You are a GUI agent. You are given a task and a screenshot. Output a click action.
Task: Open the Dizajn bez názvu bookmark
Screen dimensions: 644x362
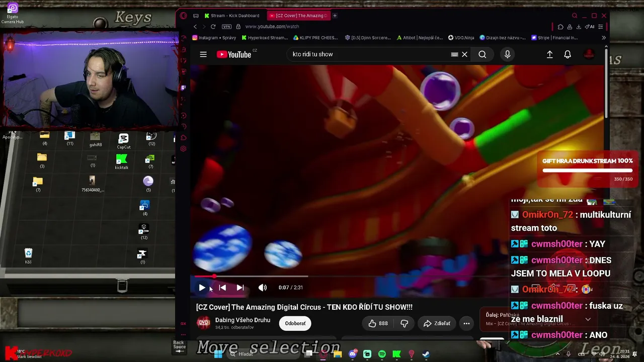coord(503,38)
